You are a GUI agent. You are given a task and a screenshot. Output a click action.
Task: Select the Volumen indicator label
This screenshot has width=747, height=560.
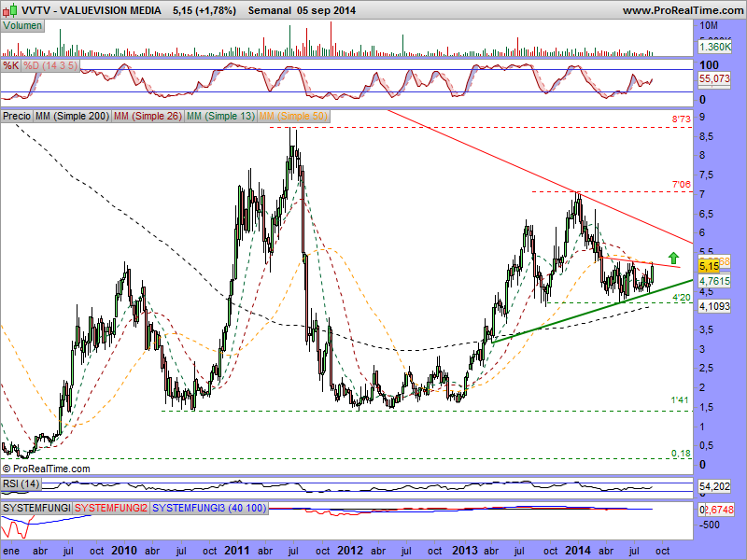pos(22,26)
